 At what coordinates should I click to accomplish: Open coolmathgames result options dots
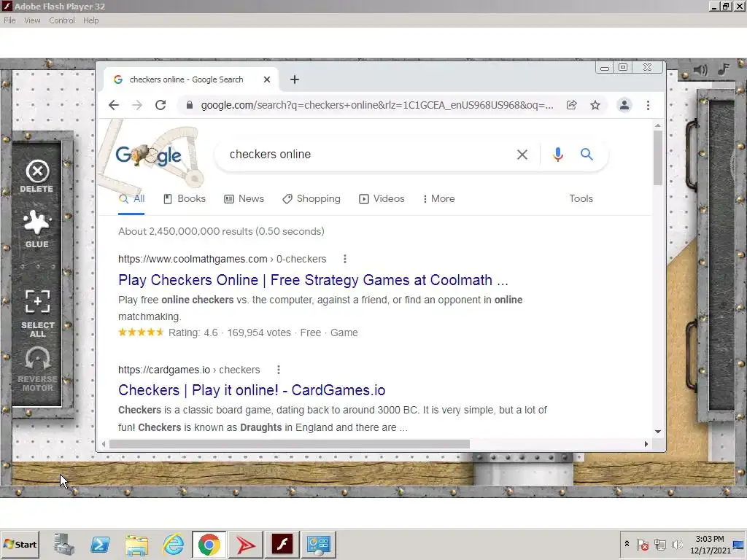click(x=345, y=259)
